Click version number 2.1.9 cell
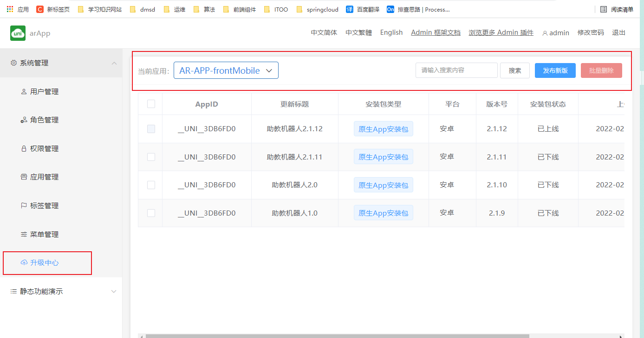 point(497,213)
